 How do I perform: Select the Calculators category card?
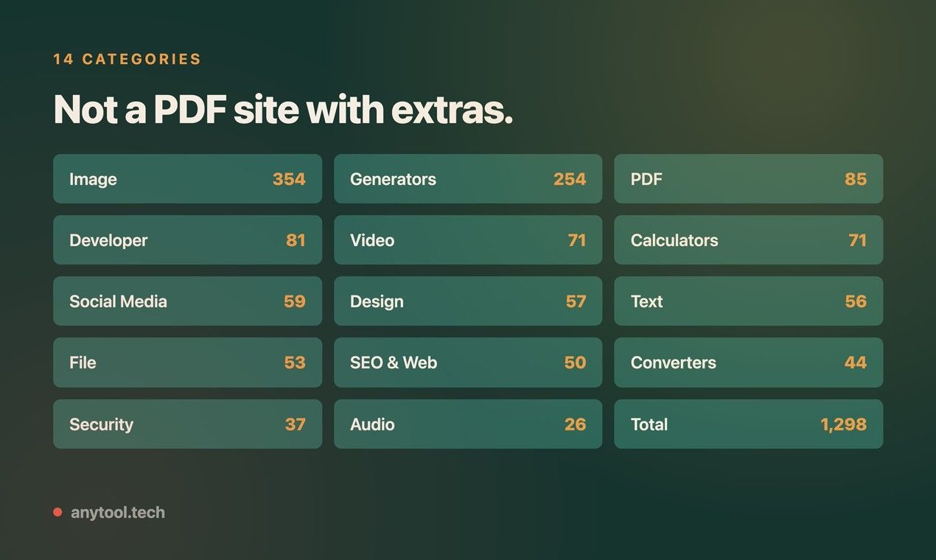pos(748,240)
